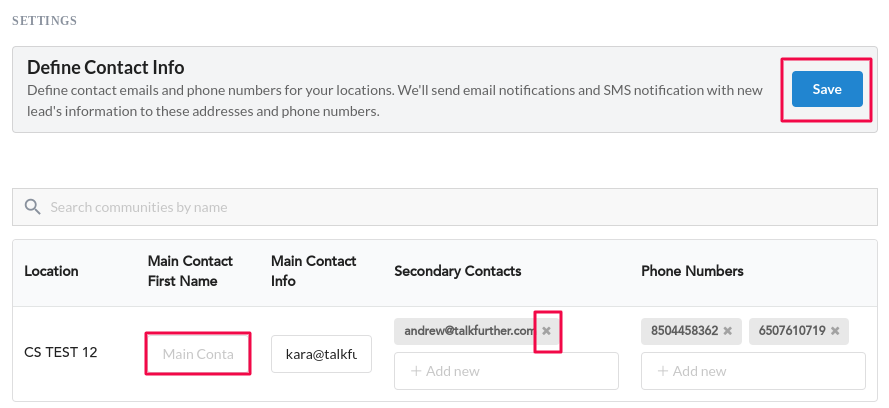Image resolution: width=889 pixels, height=408 pixels.
Task: Remove the andrew@talkfurther.com secondary contact
Action: point(547,331)
